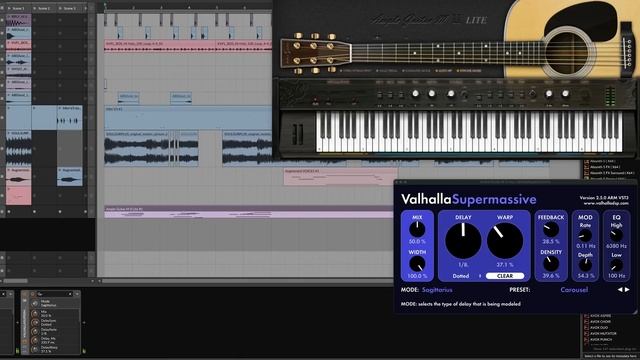
Task: Open the www.valhalladsp.com link
Action: 606,203
